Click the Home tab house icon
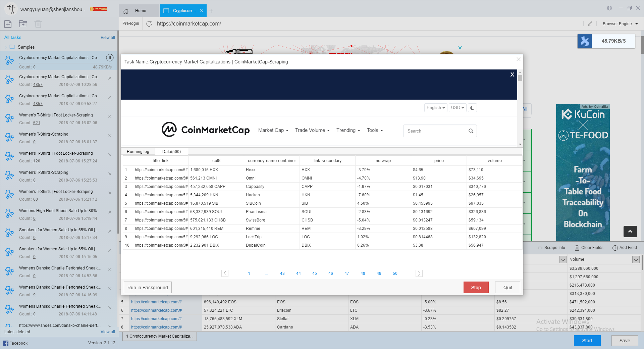The height and width of the screenshot is (349, 644). pyautogui.click(x=126, y=11)
